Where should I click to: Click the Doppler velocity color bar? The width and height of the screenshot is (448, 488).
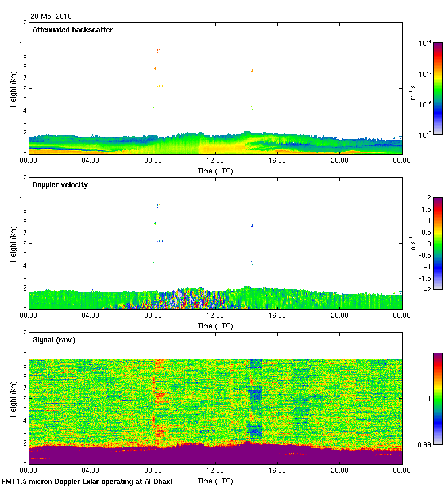coord(438,243)
